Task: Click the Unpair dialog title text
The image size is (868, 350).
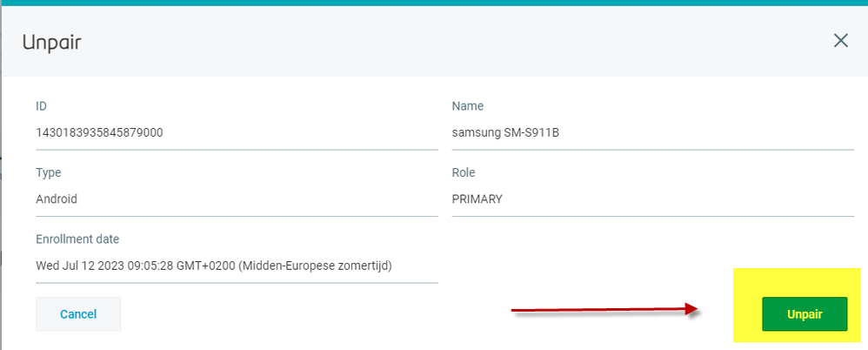Action: [51, 41]
